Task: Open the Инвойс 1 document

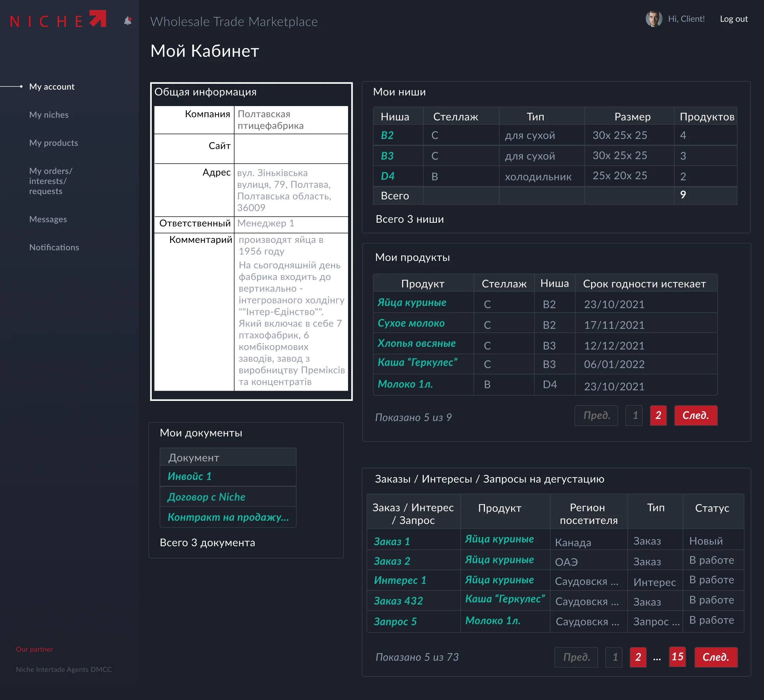Action: click(x=190, y=476)
